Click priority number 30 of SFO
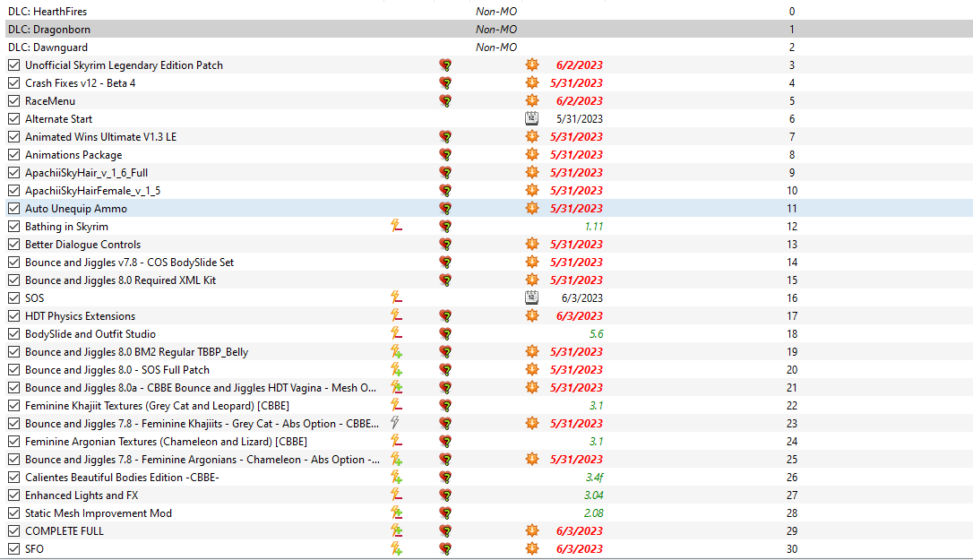 pyautogui.click(x=792, y=549)
